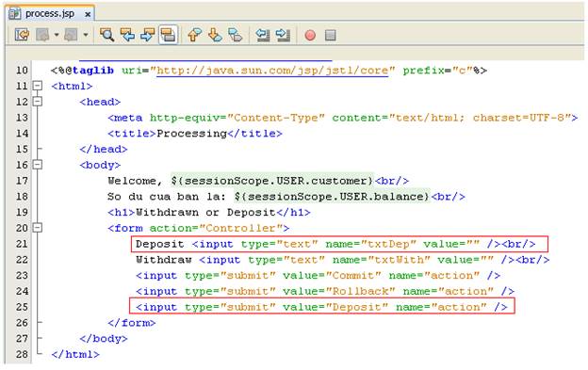This screenshot has width=588, height=370.
Task: Collapse the form tag fold at line 20
Action: (37, 228)
